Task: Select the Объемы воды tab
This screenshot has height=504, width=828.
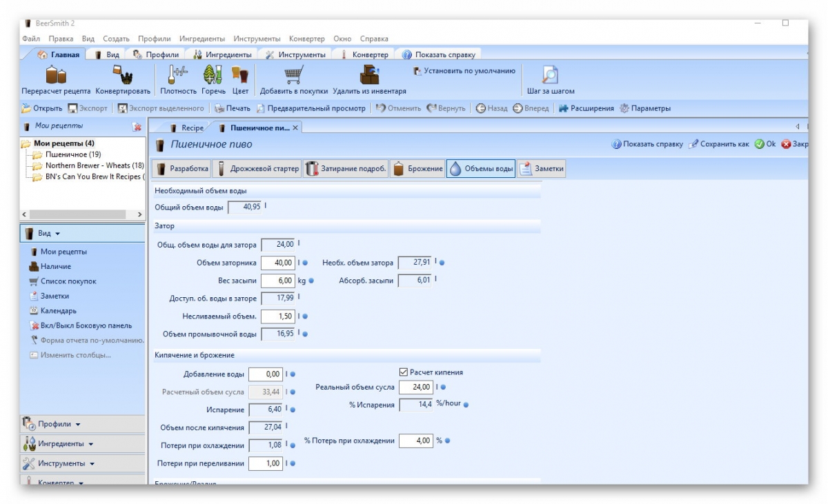Action: tap(481, 169)
